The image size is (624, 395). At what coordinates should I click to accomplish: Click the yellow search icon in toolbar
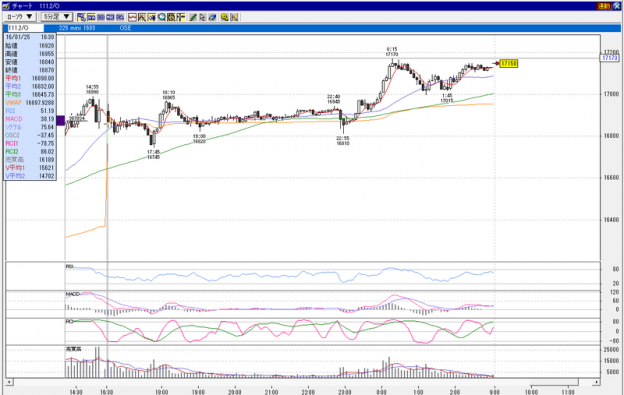224,17
